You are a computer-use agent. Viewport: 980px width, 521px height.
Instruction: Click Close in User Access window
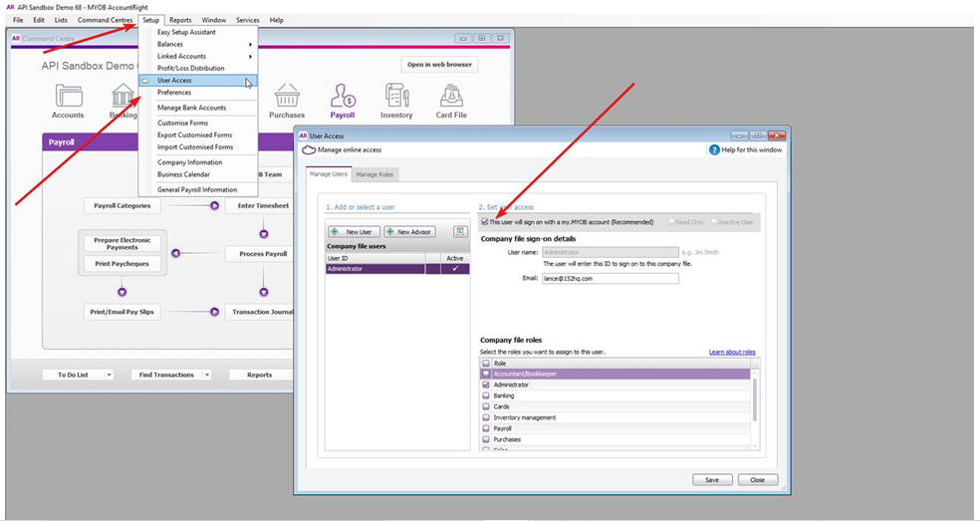point(758,480)
